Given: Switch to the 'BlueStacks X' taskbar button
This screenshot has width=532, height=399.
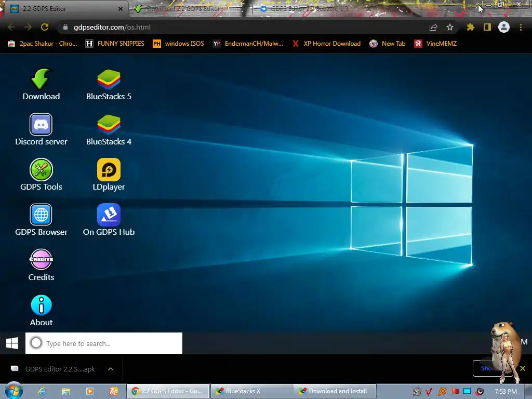Looking at the screenshot, I should 251,391.
